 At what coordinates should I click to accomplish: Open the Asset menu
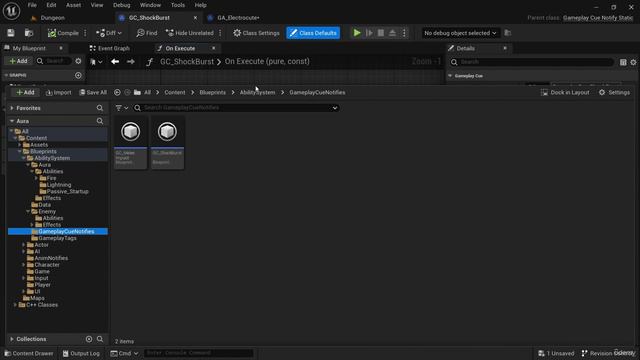[73, 5]
